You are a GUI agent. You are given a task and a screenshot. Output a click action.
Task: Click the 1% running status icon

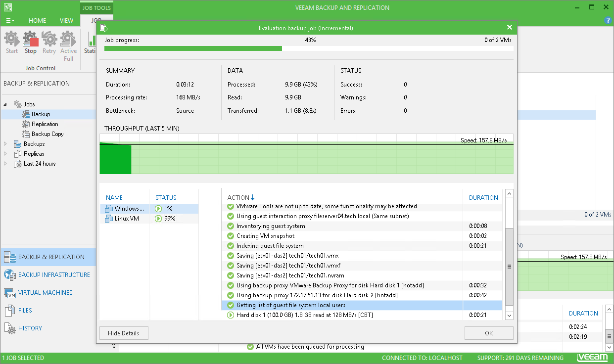[158, 209]
